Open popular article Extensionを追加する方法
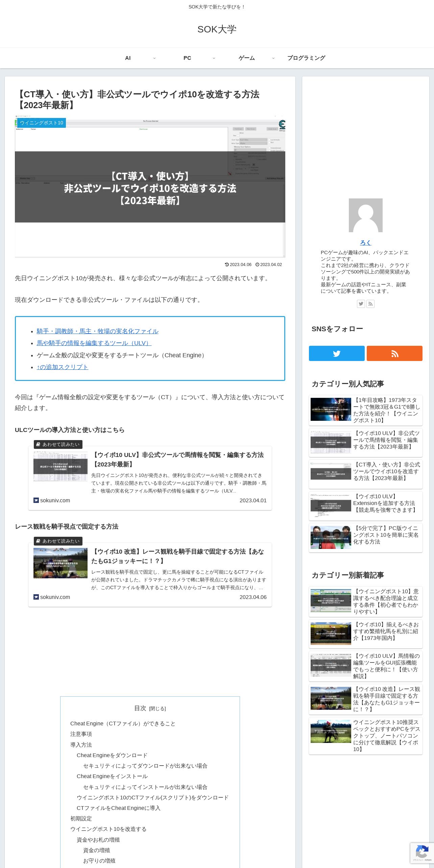This screenshot has width=434, height=868. click(x=366, y=506)
